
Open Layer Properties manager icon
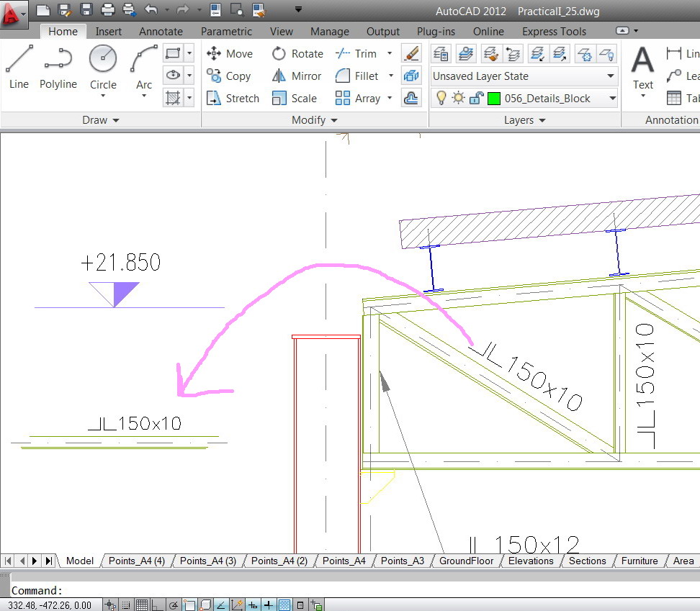[441, 54]
